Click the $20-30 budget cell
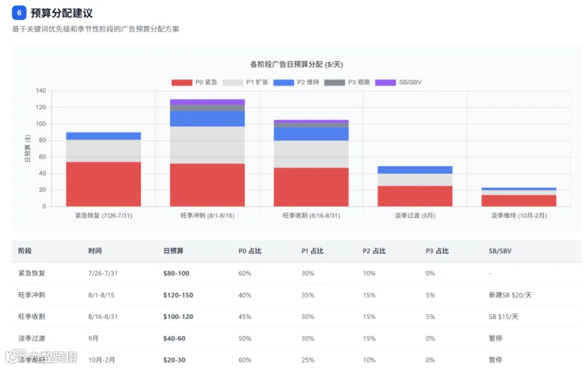This screenshot has width=588, height=368. point(174,360)
